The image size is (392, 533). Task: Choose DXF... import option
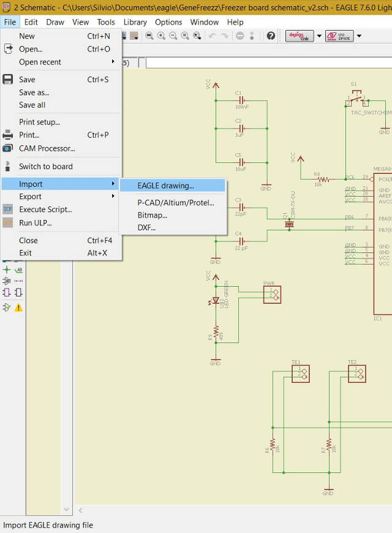173,228
